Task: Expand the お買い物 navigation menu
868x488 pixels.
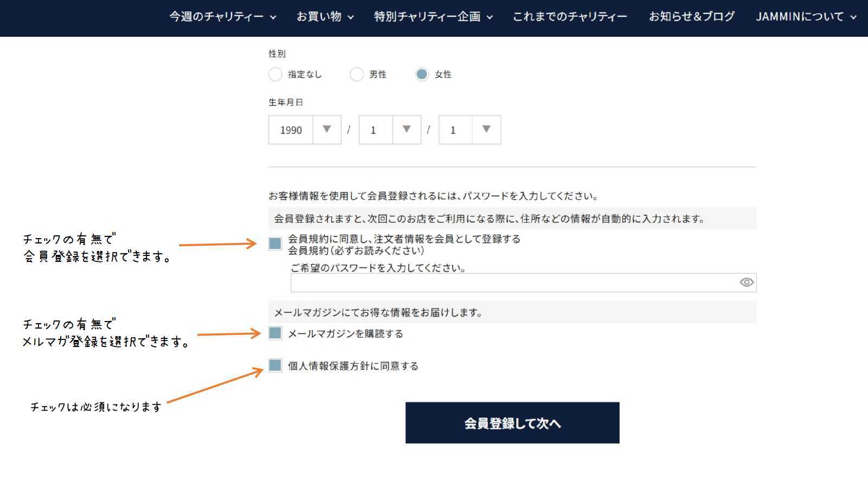Action: [324, 17]
